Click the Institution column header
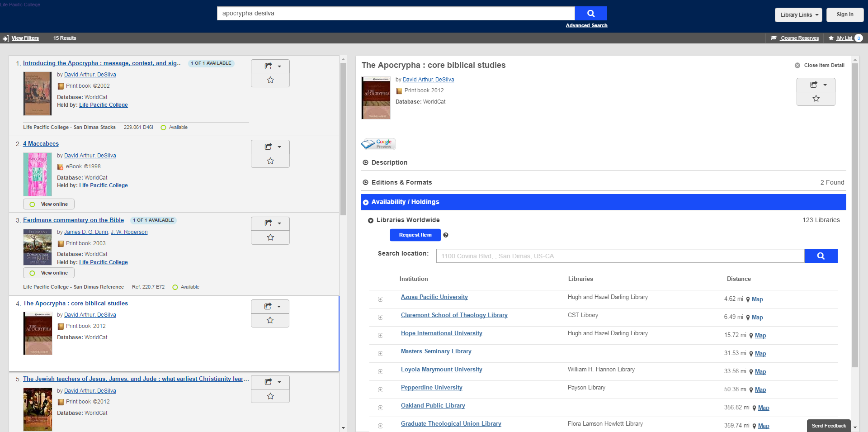 414,279
